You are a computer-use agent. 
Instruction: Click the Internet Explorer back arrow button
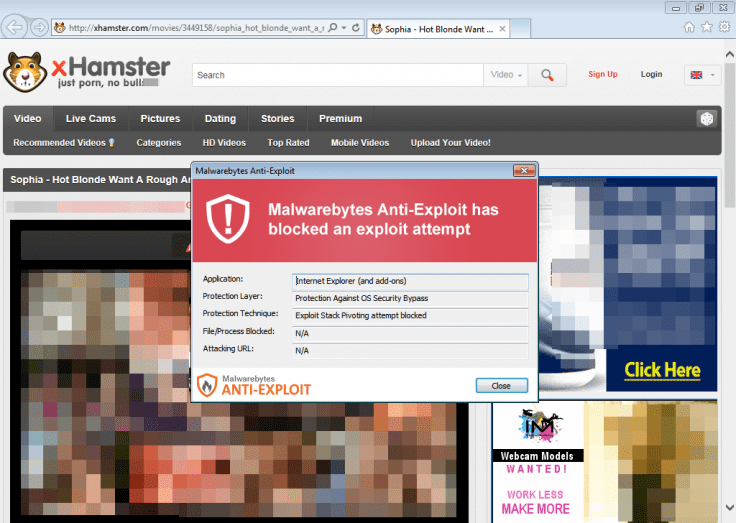pos(16,27)
